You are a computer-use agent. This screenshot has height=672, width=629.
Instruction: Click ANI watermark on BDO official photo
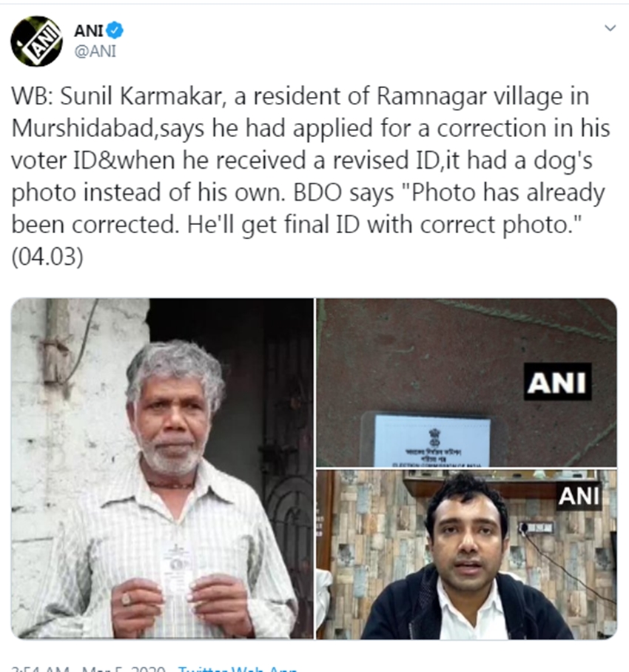pyautogui.click(x=579, y=497)
